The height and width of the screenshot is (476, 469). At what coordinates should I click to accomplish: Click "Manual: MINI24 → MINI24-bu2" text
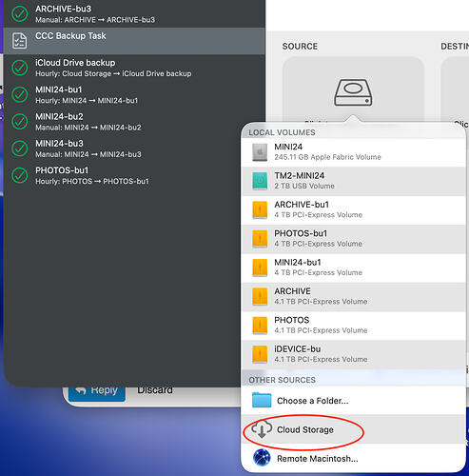[88, 128]
